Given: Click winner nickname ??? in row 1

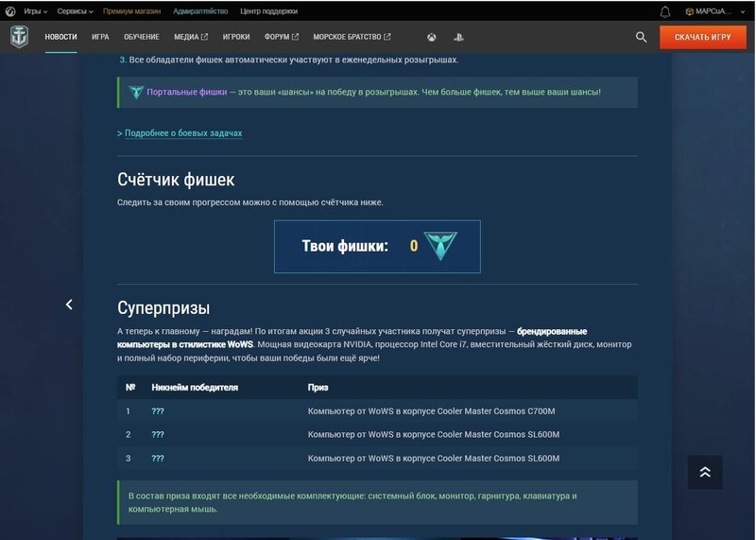Looking at the screenshot, I should click(158, 411).
